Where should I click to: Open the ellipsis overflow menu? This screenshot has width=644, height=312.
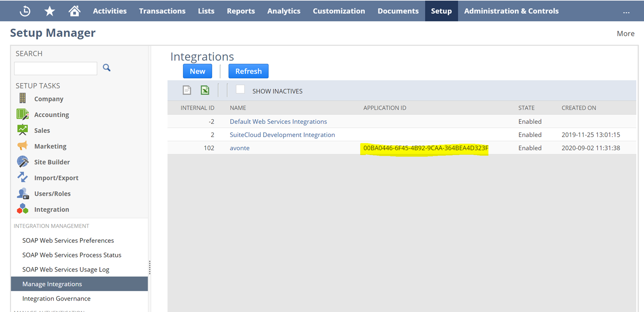tap(626, 12)
